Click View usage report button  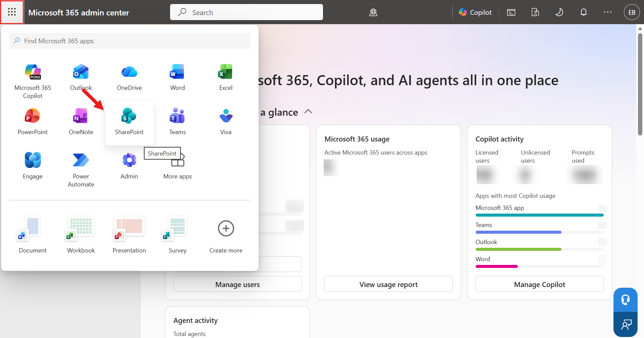pos(388,284)
